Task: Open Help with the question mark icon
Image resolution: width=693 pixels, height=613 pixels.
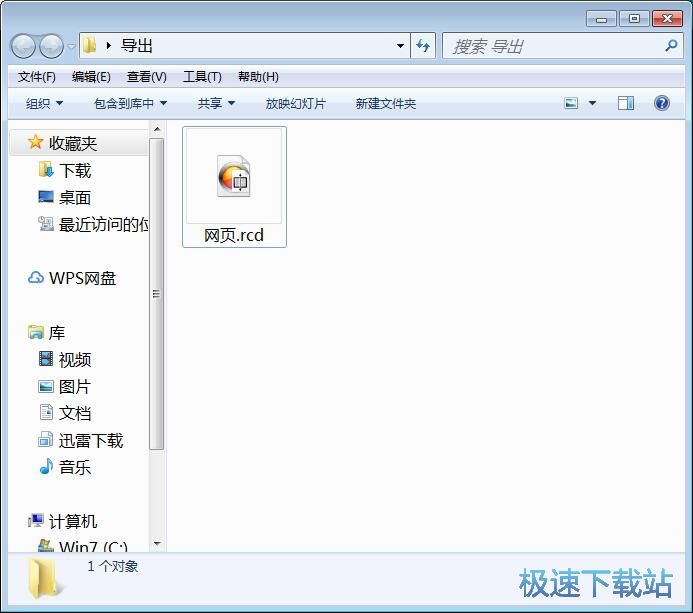Action: tap(662, 103)
